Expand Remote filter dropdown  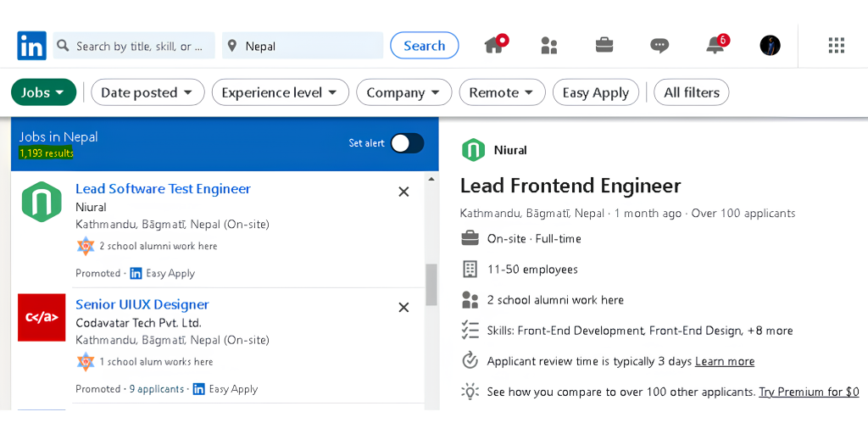click(x=502, y=92)
